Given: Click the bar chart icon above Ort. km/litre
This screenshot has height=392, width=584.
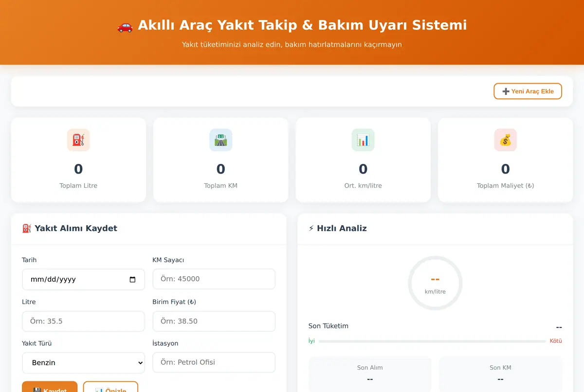Looking at the screenshot, I should [363, 140].
